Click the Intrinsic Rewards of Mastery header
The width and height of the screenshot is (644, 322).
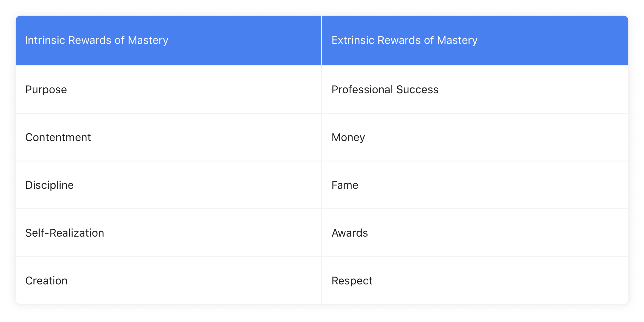[168, 40]
